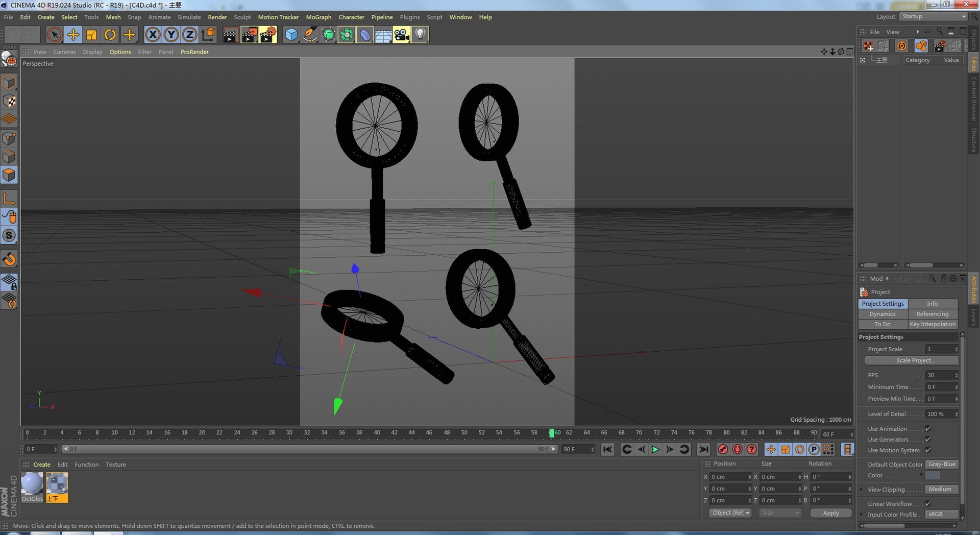Screen dimensions: 980x535
Task: Toggle X axis lock
Action: 153,35
